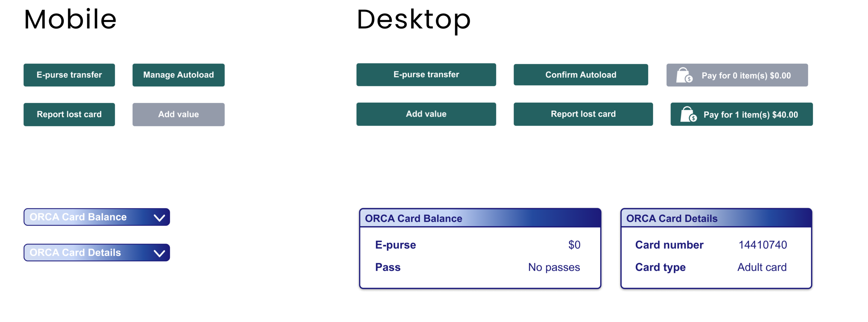Click Report lost card under Desktop
The width and height of the screenshot is (868, 322).
click(x=583, y=114)
